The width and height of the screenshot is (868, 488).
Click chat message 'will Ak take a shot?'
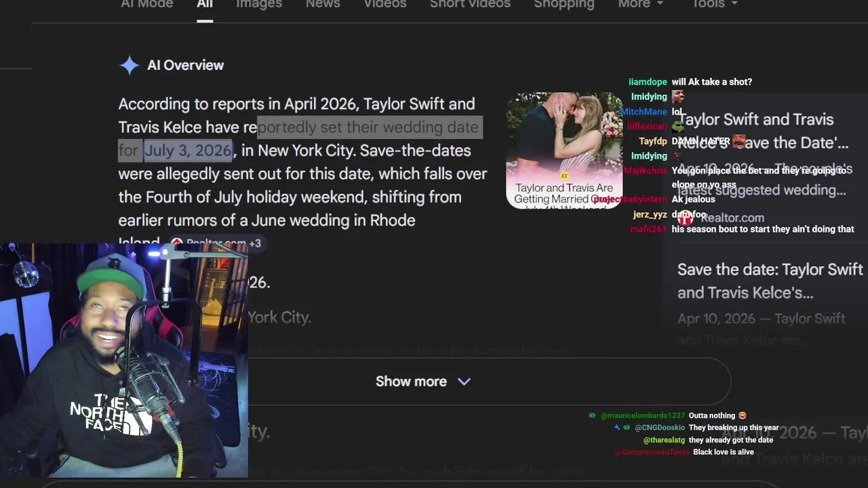(712, 82)
